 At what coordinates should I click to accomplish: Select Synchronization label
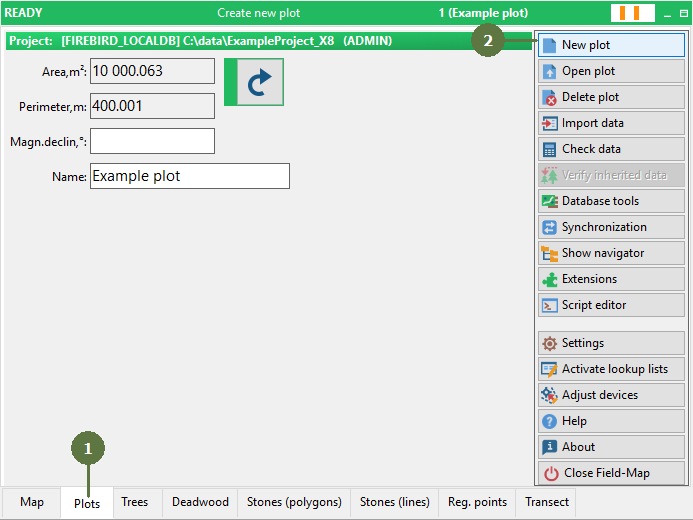click(604, 227)
